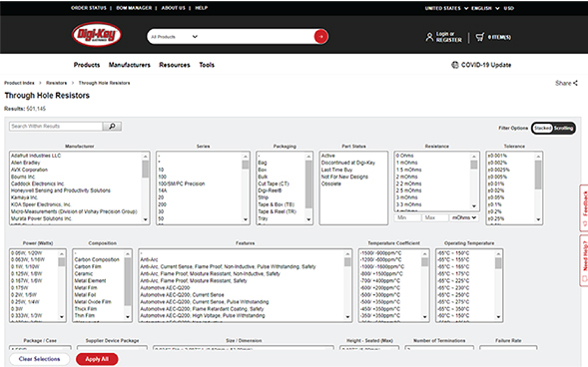Click Login or Register link
Screen dimensions: 588x367
[x=449, y=37]
